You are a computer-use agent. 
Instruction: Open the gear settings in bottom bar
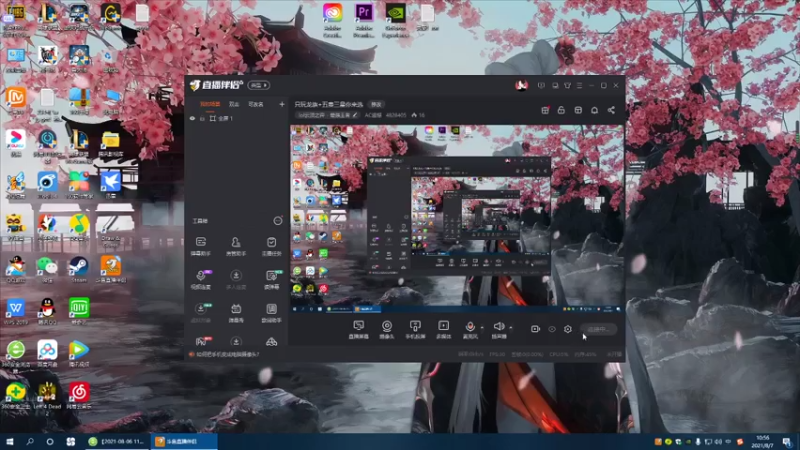[568, 330]
